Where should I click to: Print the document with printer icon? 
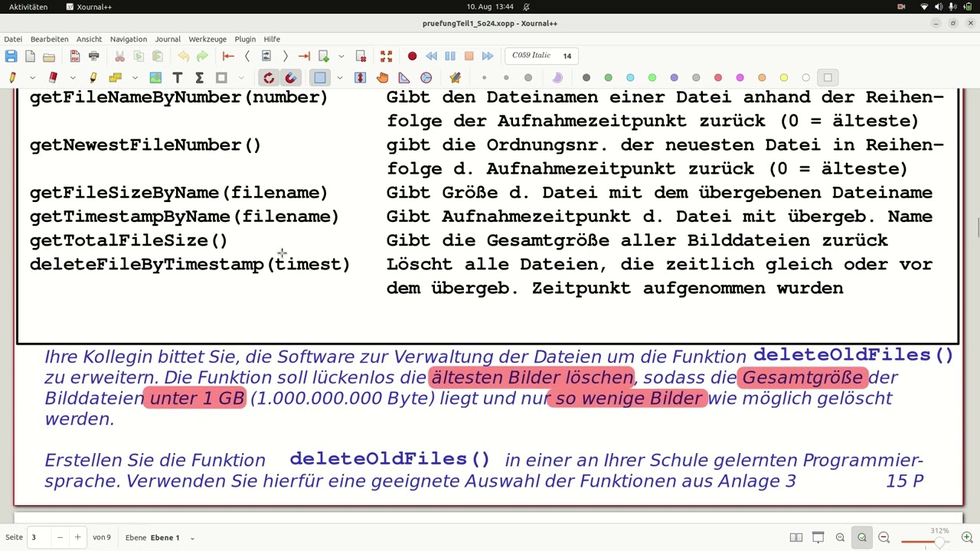click(93, 56)
